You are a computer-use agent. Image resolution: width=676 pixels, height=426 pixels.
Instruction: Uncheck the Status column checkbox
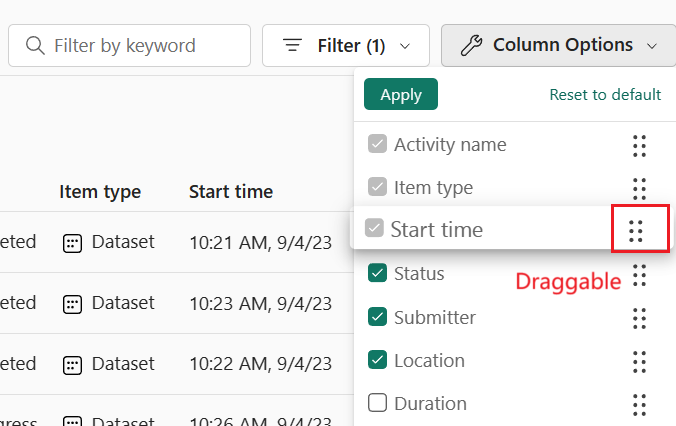(378, 273)
